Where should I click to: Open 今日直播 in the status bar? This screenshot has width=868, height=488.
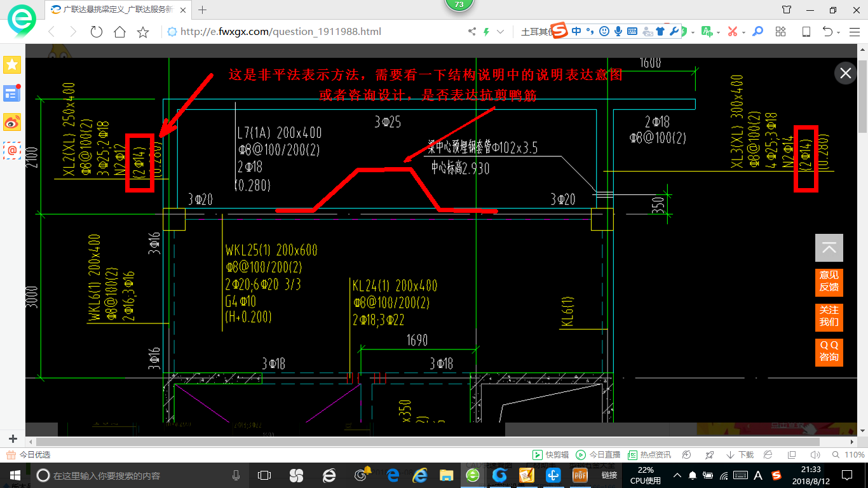pos(598,455)
